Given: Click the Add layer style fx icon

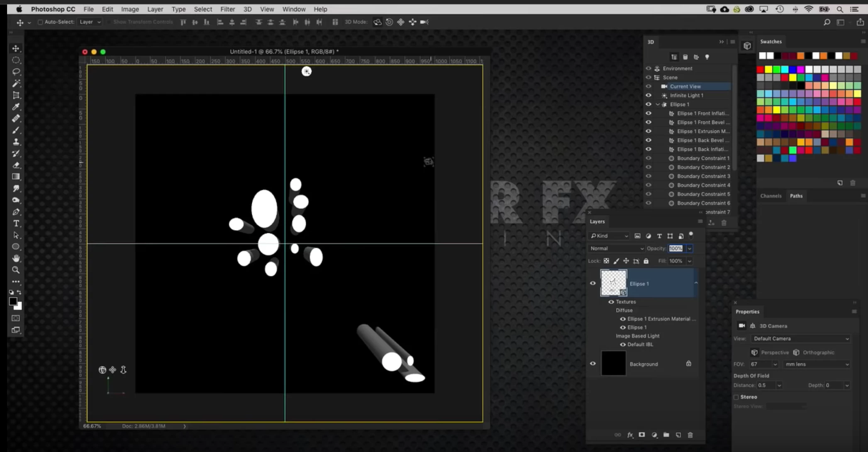Looking at the screenshot, I should pos(630,435).
